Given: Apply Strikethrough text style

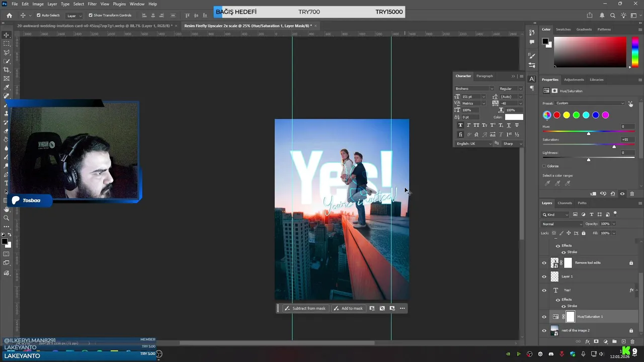Looking at the screenshot, I should pos(517,125).
